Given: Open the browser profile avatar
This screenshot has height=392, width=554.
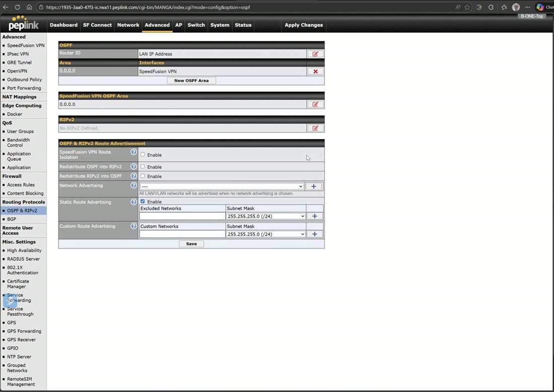Looking at the screenshot, I should (x=516, y=7).
